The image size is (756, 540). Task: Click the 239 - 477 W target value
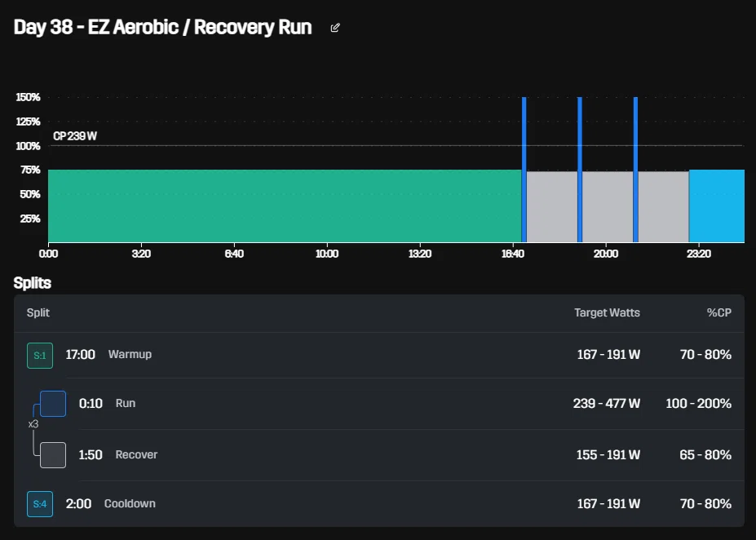coord(607,403)
